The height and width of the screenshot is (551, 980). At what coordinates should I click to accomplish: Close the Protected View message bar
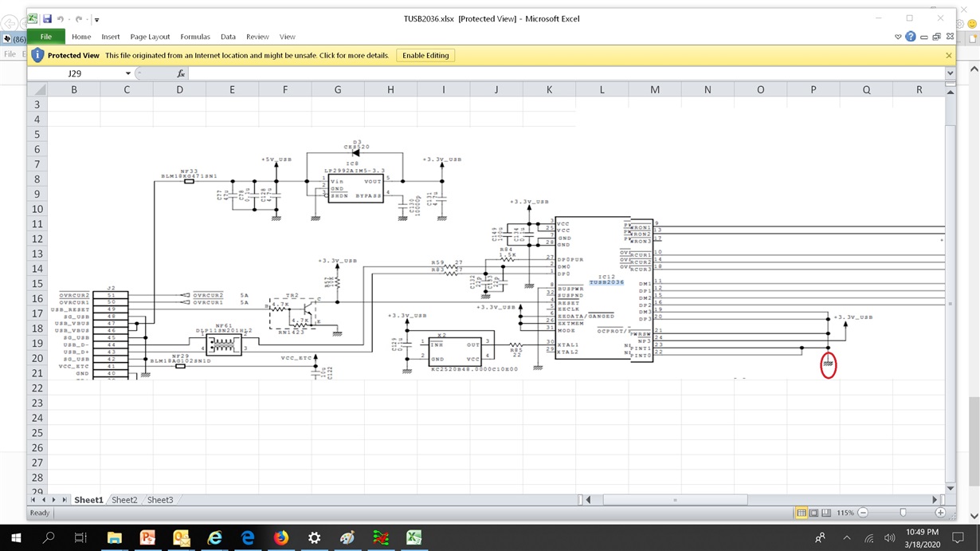[948, 56]
